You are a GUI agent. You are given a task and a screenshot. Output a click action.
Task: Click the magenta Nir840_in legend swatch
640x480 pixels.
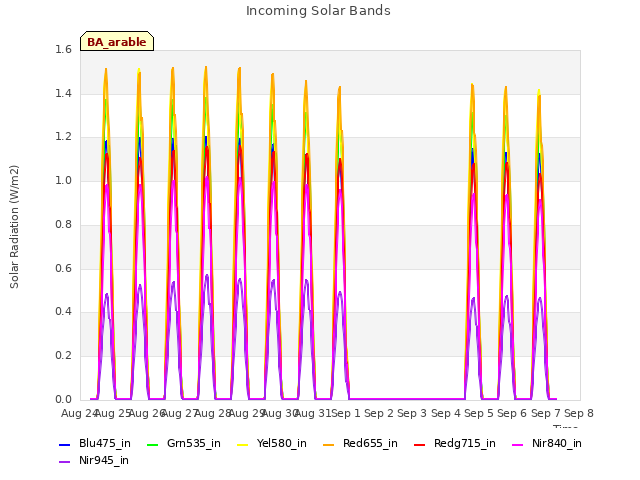518,444
